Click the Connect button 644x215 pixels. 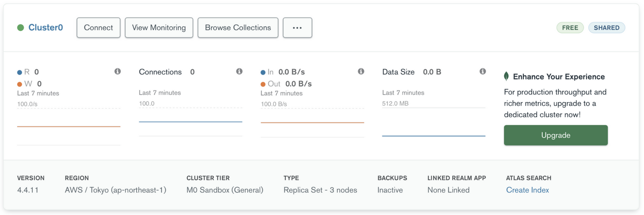coord(99,28)
